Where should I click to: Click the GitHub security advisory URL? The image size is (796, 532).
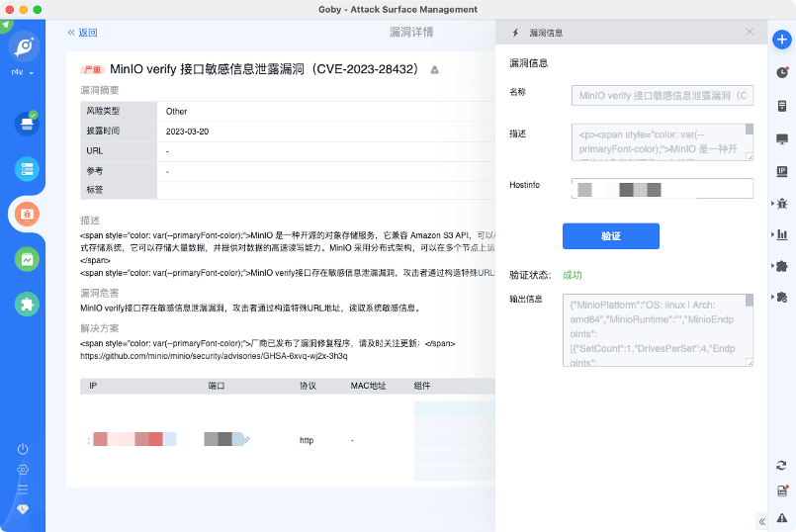point(214,356)
